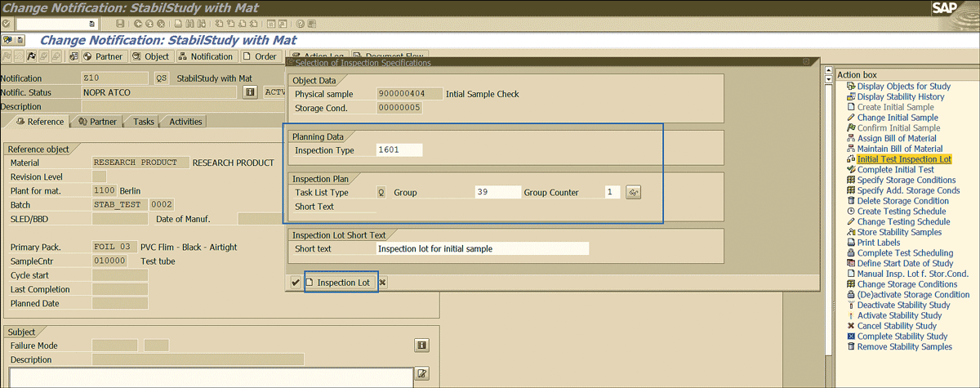Image resolution: width=980 pixels, height=388 pixels.
Task: Click the red Cancel icon in toolbar
Action: click(161, 24)
